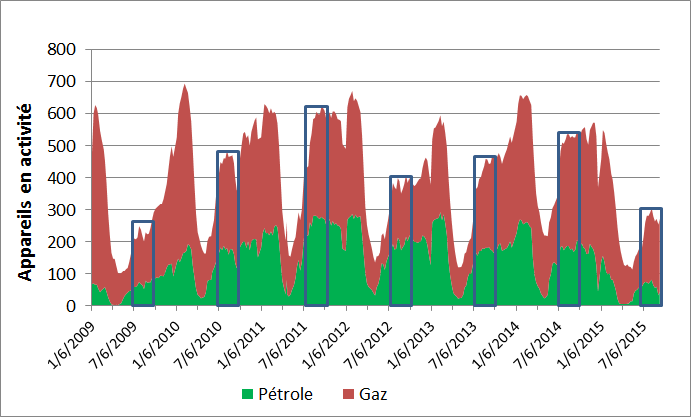Select the Gaz legend label text
Image resolution: width=691 pixels, height=417 pixels.
pos(371,395)
